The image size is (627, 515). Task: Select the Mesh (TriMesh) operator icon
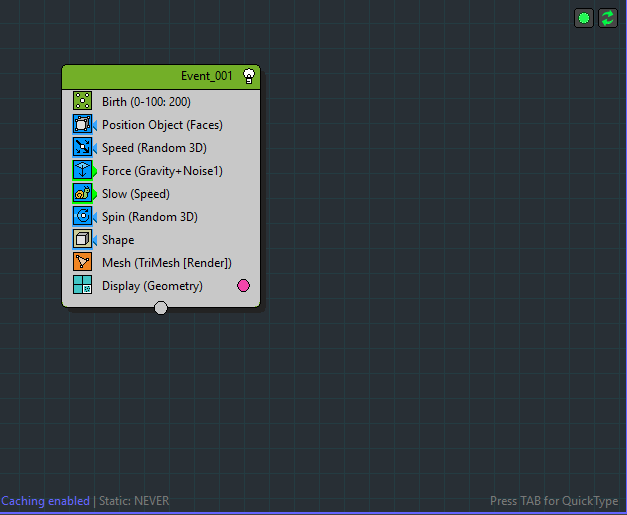82,263
